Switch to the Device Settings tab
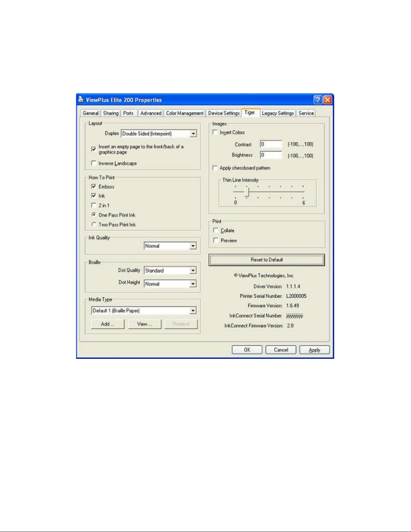Image resolution: width=411 pixels, height=532 pixels. pyautogui.click(x=224, y=113)
